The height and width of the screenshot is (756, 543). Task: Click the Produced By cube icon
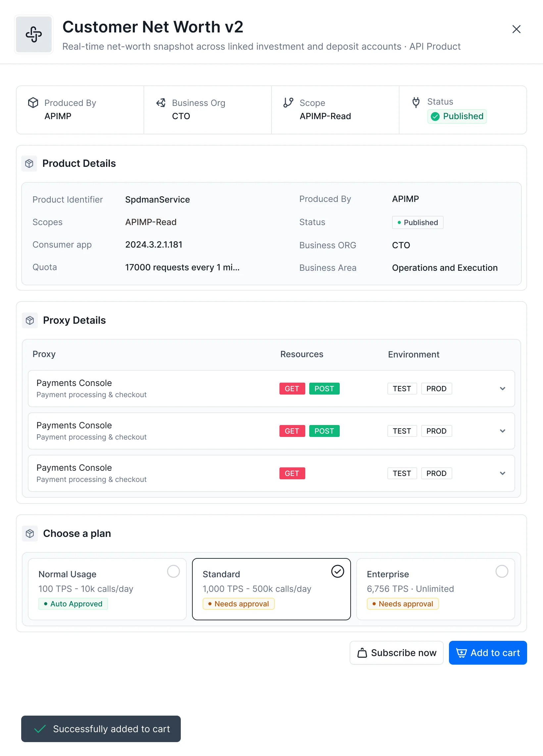pos(33,103)
